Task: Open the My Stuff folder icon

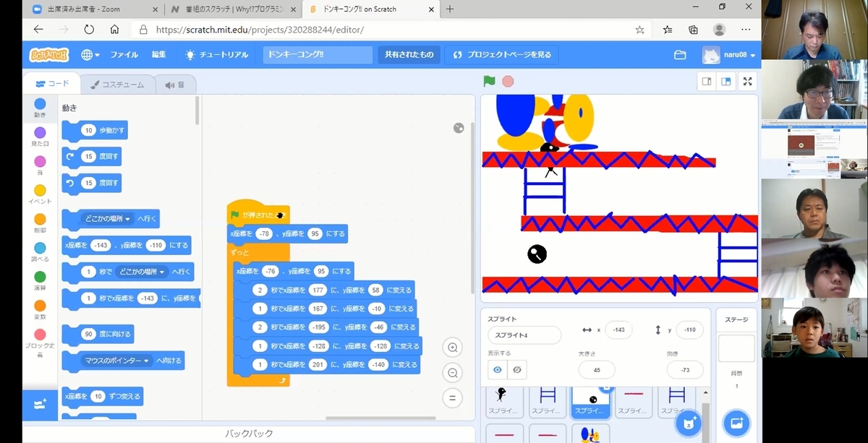Action: pos(680,55)
